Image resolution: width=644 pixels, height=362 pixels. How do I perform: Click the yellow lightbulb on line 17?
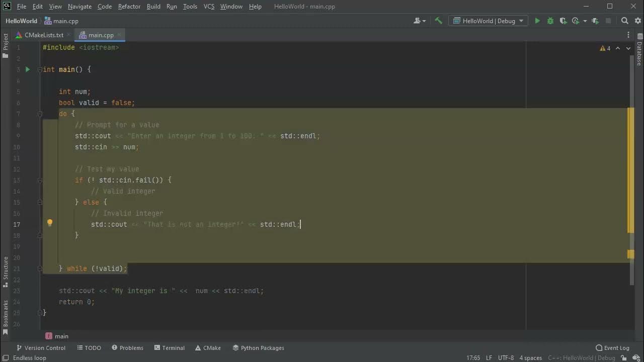(x=50, y=223)
